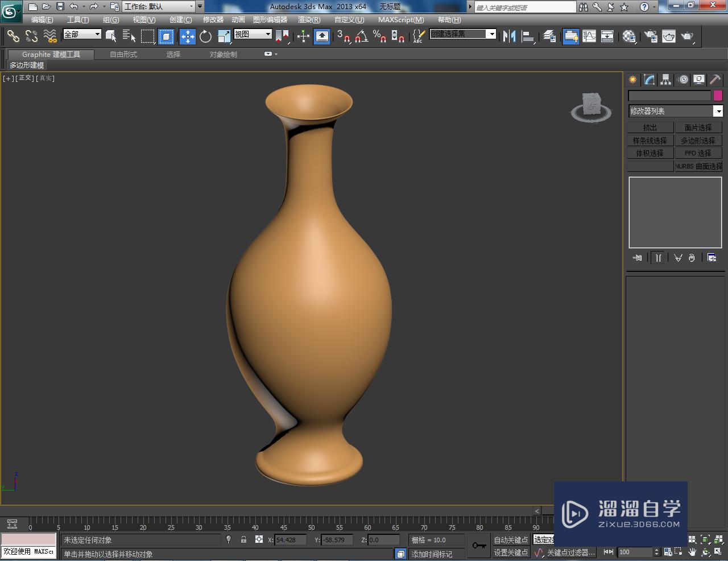Open the Render Setup dialog
Screen dimensions: 728x561
coord(651,36)
